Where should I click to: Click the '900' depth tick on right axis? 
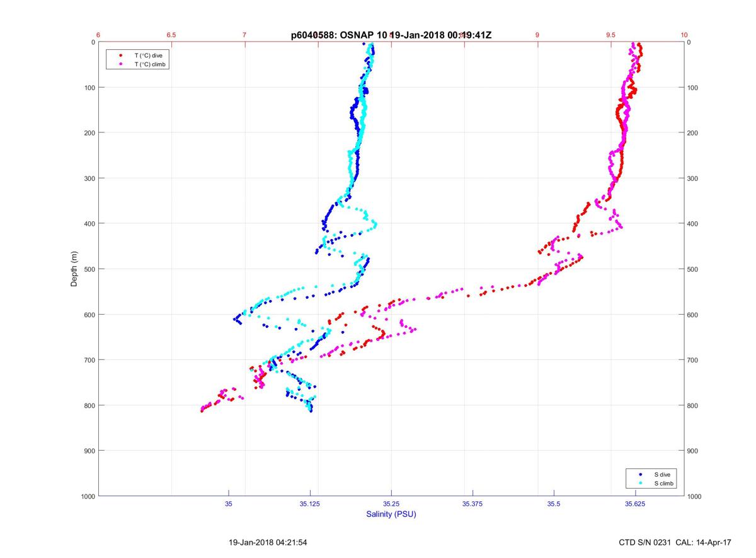coord(694,451)
